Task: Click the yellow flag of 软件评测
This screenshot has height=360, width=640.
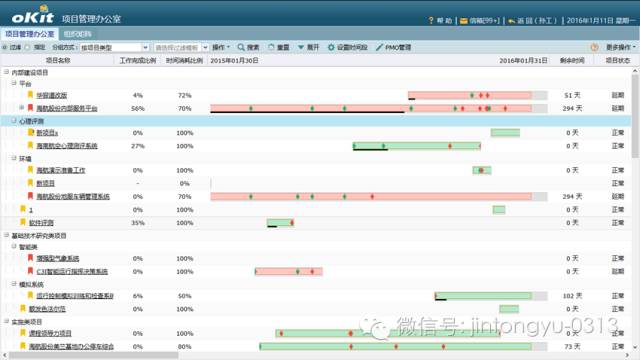Action: click(x=23, y=222)
